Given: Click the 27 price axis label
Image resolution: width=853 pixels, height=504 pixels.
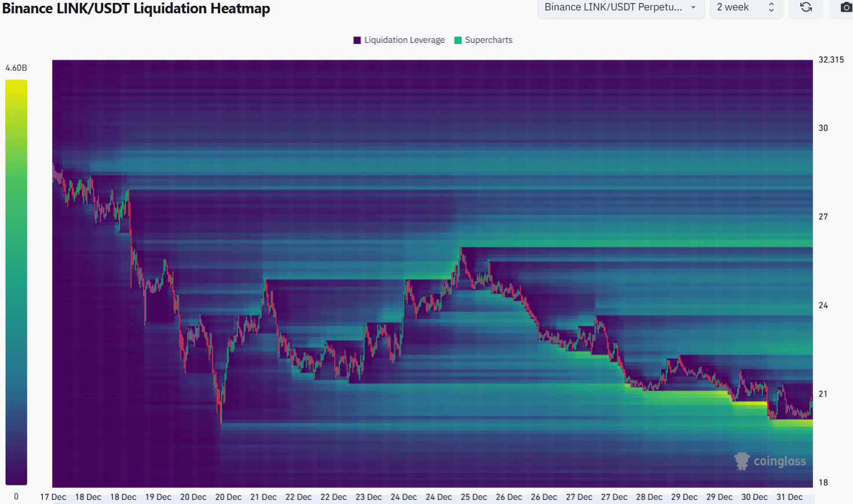Looking at the screenshot, I should tap(823, 216).
